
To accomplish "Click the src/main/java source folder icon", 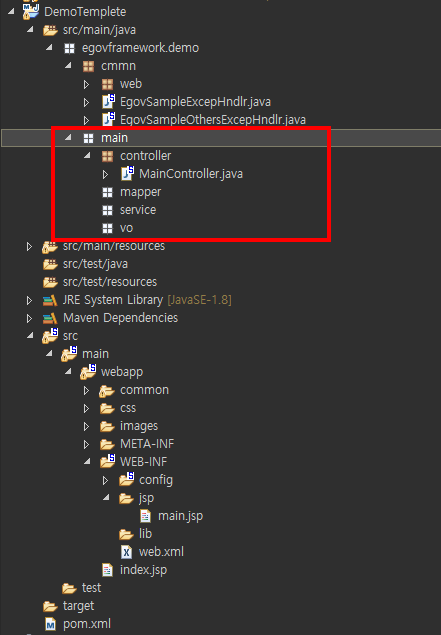I will pyautogui.click(x=50, y=30).
